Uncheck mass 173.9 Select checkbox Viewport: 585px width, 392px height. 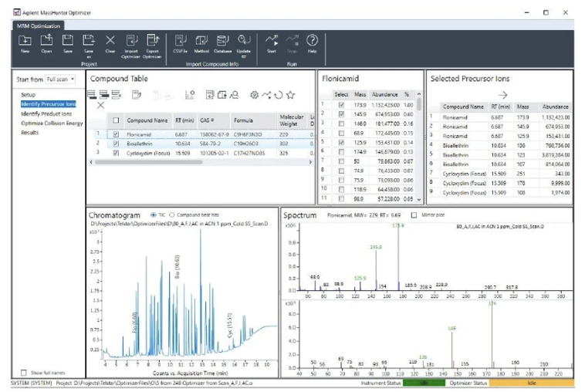click(341, 105)
